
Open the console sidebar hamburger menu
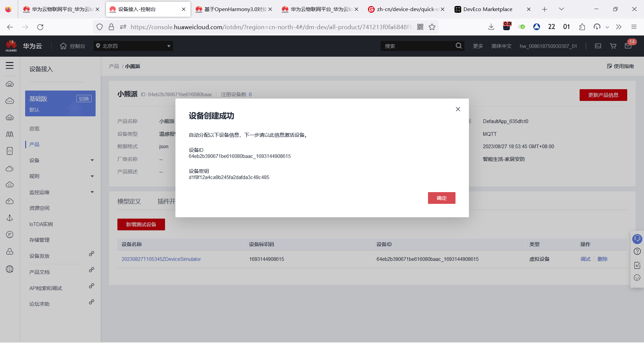pyautogui.click(x=10, y=66)
